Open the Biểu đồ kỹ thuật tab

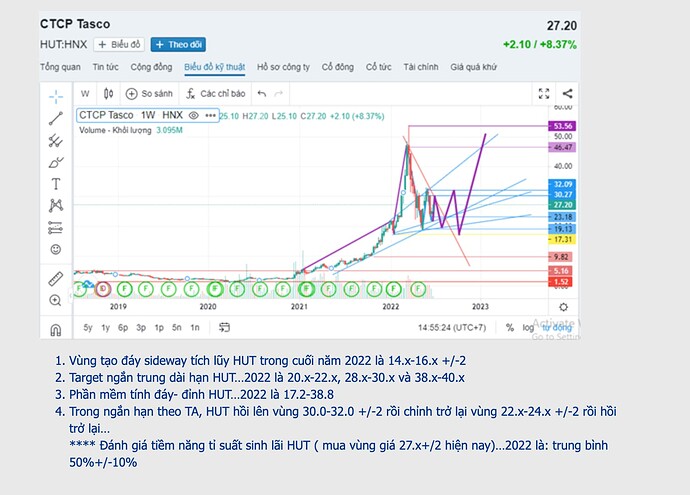pyautogui.click(x=215, y=67)
